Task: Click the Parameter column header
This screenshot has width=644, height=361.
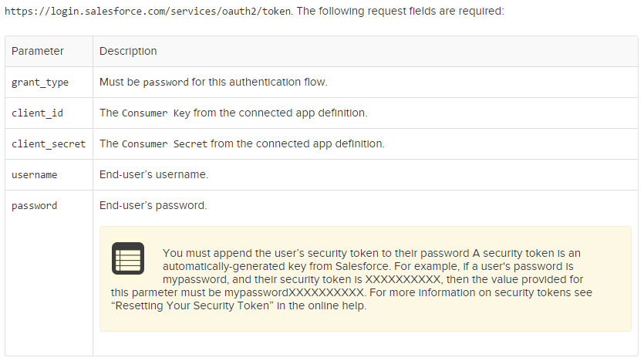Action: click(38, 51)
